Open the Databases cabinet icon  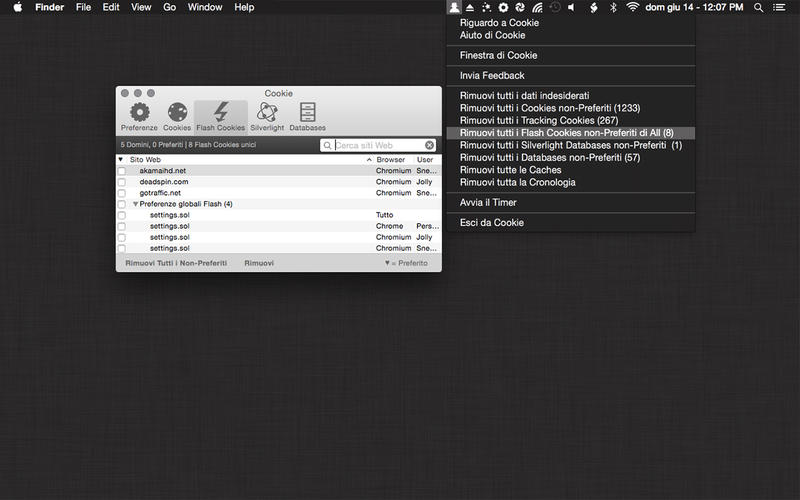[307, 112]
